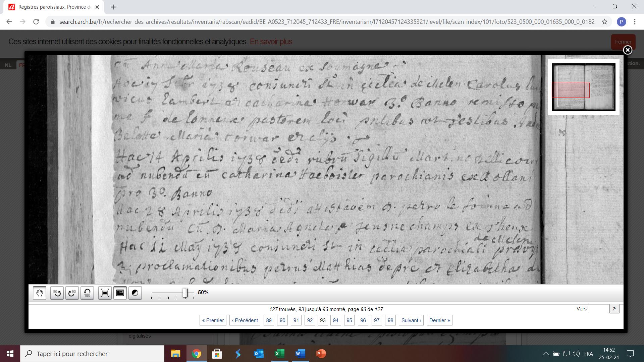This screenshot has height=362, width=644.
Task: Rotate image 90 degrees clockwise
Action: (x=72, y=293)
